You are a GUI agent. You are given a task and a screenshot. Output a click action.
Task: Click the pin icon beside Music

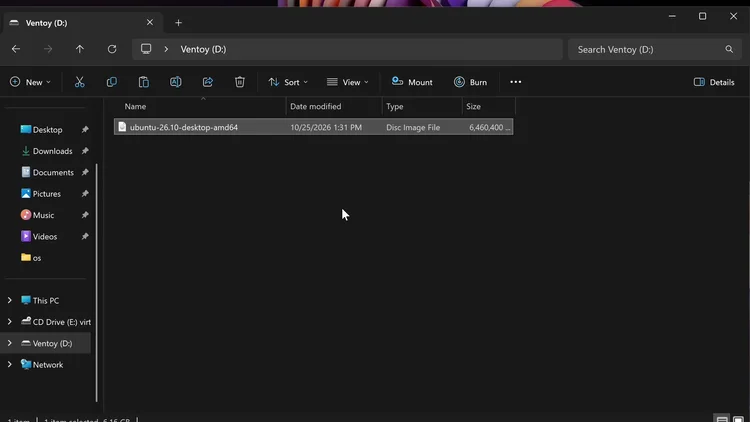[85, 215]
